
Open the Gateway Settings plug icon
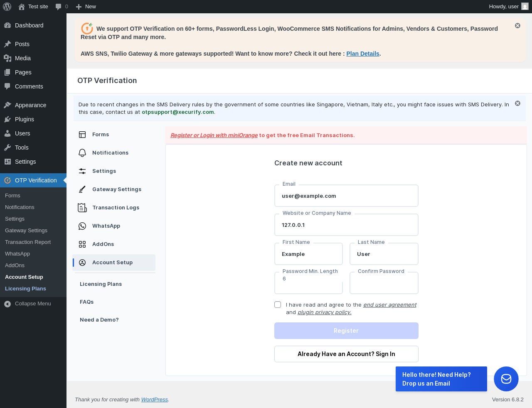(82, 189)
